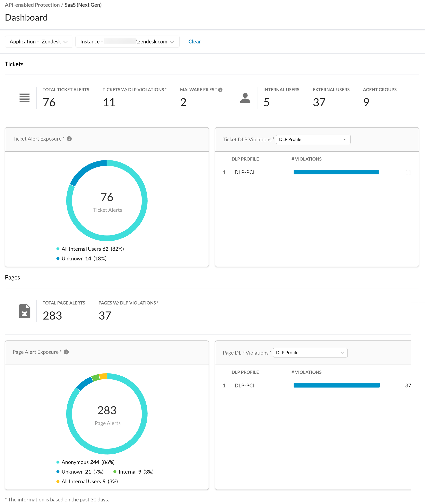This screenshot has width=425, height=504.
Task: Click the tickets list icon
Action: point(25,98)
